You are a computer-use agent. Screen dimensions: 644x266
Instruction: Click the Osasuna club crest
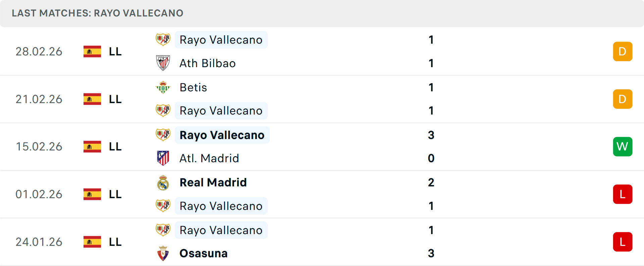point(163,253)
